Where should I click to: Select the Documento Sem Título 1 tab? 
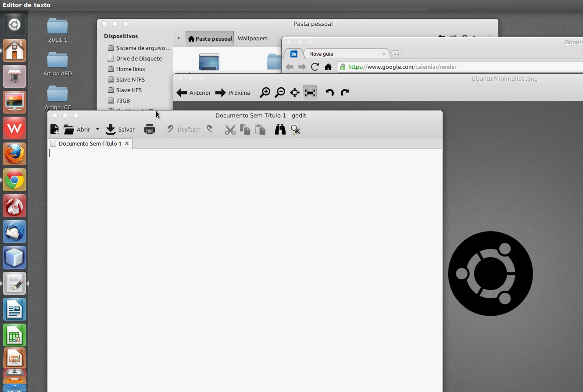click(89, 143)
